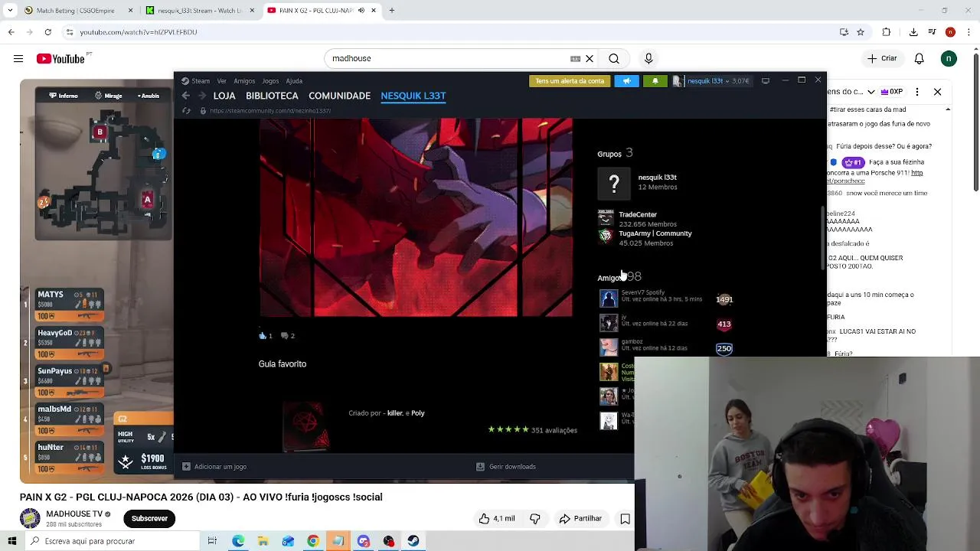Image resolution: width=980 pixels, height=551 pixels.
Task: Click Subscrever button for MADHOUSE TV
Action: coord(149,519)
